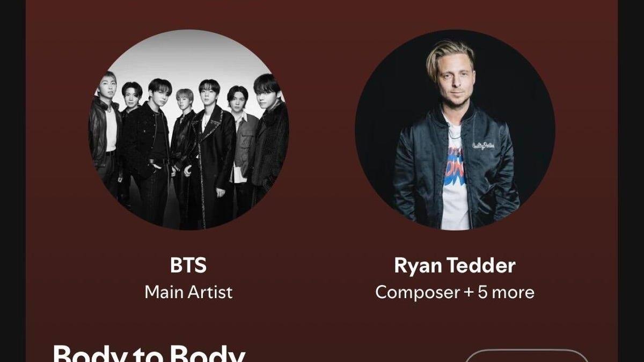This screenshot has width=644, height=362.
Task: Select the BTS artist name
Action: click(x=188, y=265)
